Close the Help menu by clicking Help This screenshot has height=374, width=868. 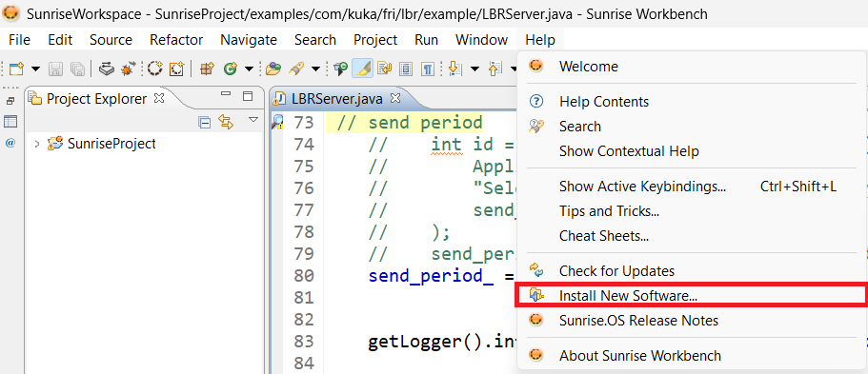click(540, 40)
